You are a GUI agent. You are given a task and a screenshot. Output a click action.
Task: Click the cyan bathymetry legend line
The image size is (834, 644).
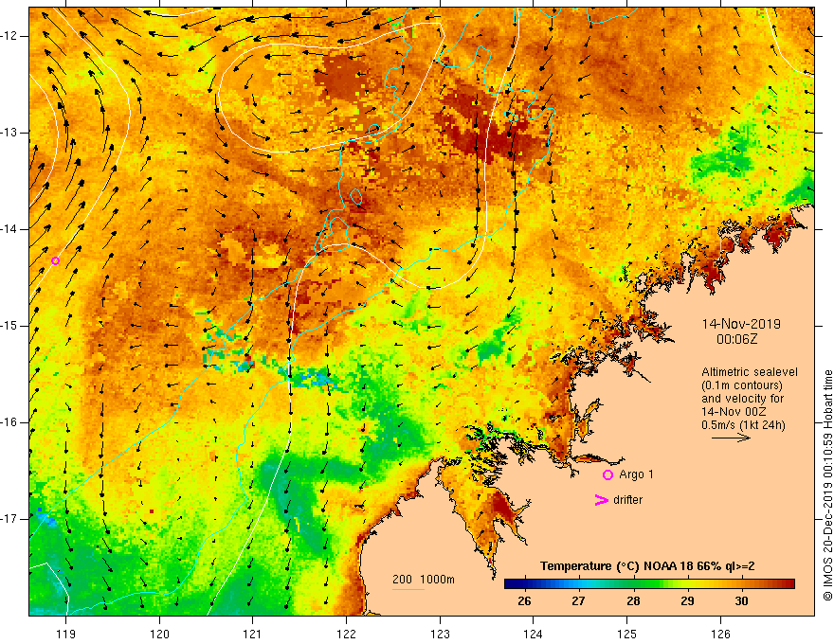(408, 589)
